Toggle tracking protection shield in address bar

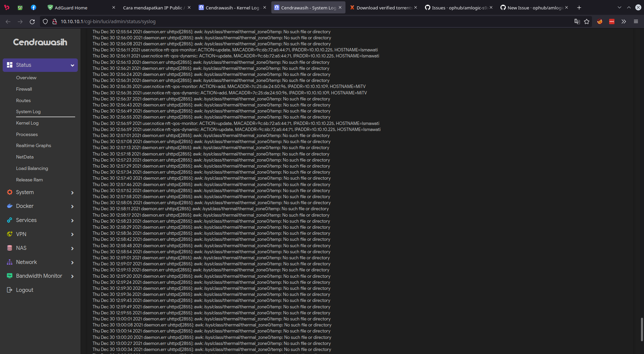pyautogui.click(x=45, y=21)
